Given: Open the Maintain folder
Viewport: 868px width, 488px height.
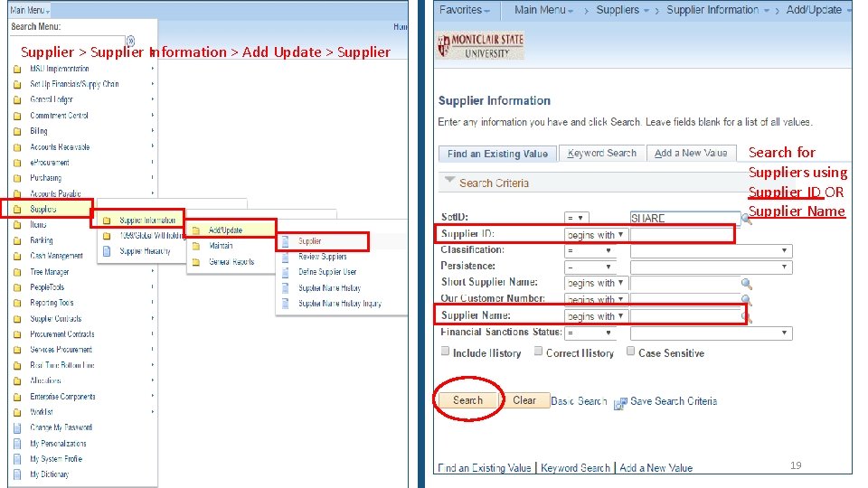Looking at the screenshot, I should point(221,246).
